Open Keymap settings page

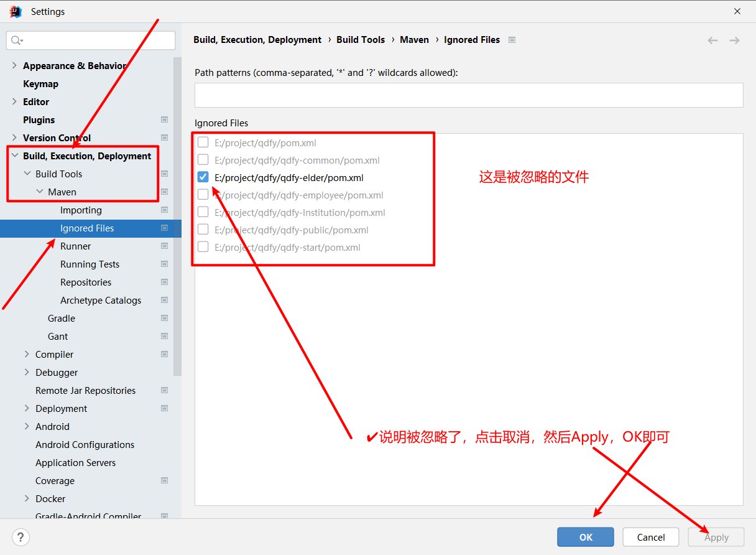(40, 83)
